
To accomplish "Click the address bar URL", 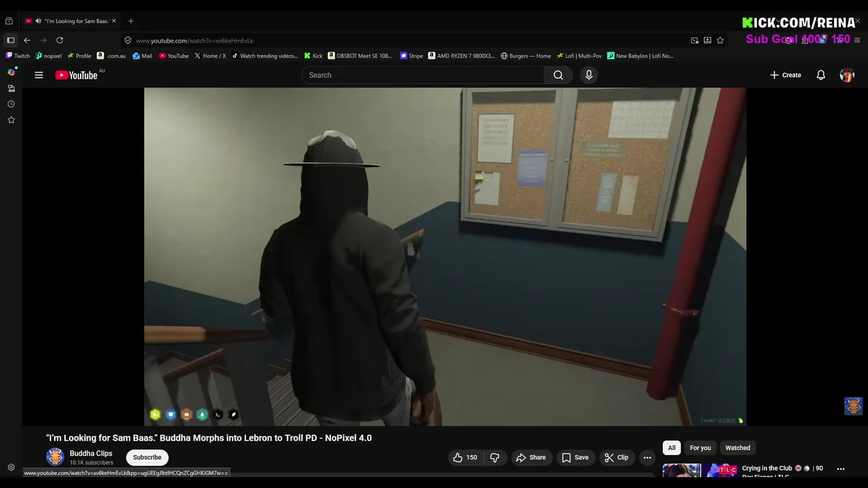I will (195, 41).
